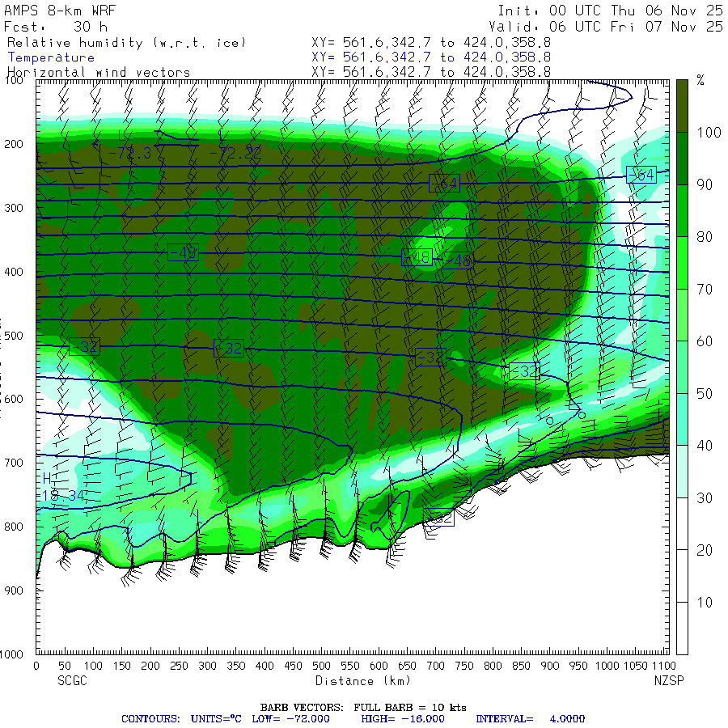Viewport: 728px width, 728px height.
Task: Select the 'LOW= -72.000' contour value
Action: (x=290, y=719)
